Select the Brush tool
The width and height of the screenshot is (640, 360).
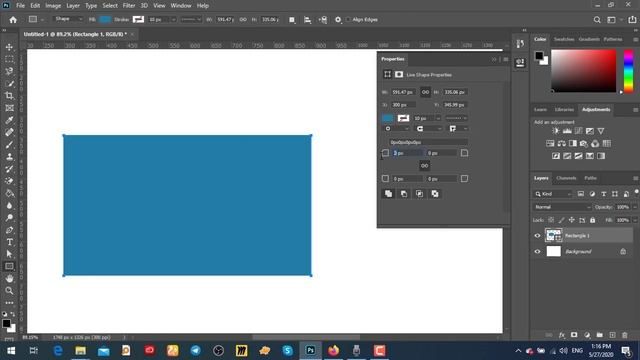[9, 144]
